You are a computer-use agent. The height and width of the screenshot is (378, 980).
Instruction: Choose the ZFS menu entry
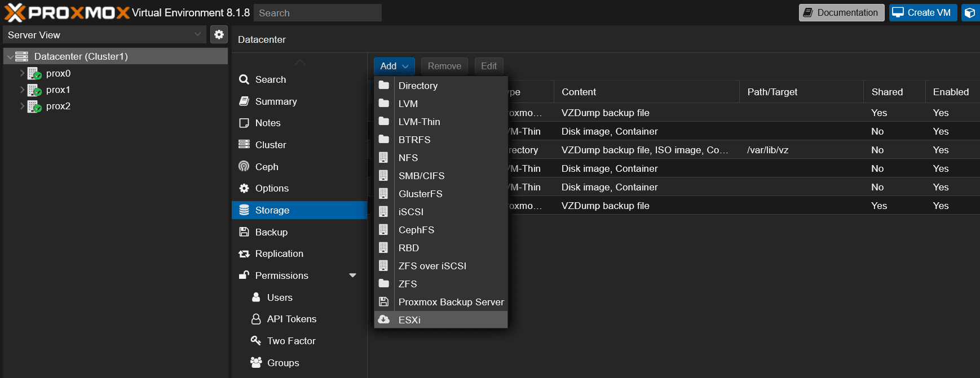click(441, 284)
